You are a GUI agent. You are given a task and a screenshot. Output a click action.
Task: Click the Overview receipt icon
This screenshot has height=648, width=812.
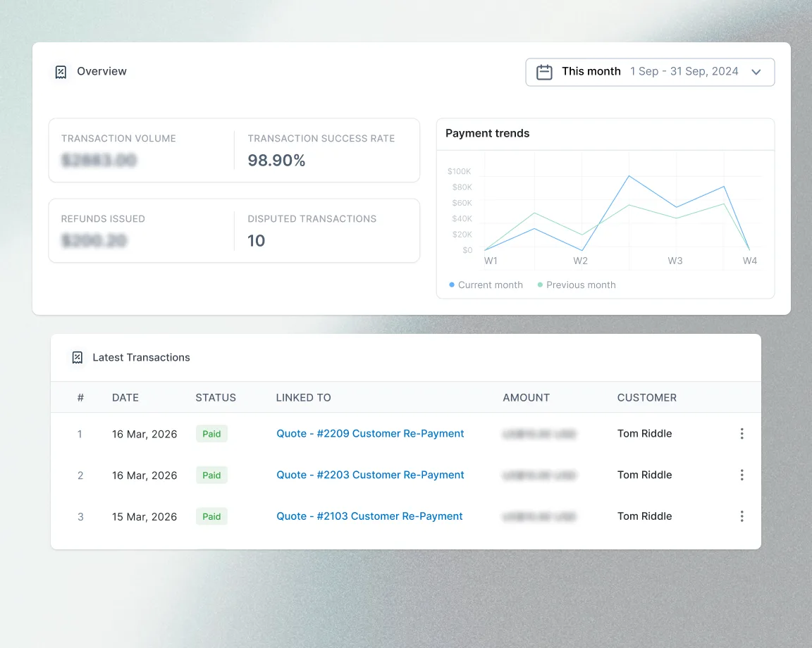click(x=61, y=72)
